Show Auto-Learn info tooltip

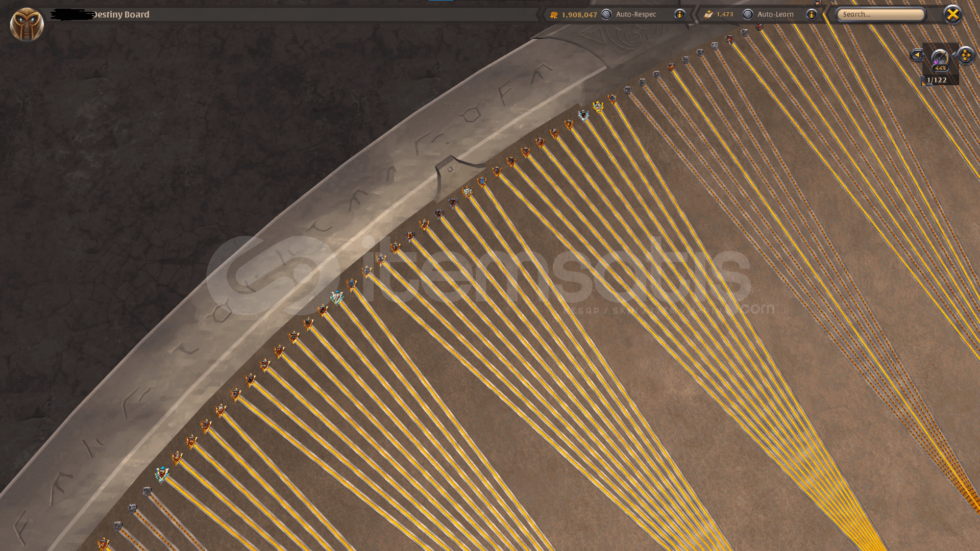point(811,14)
